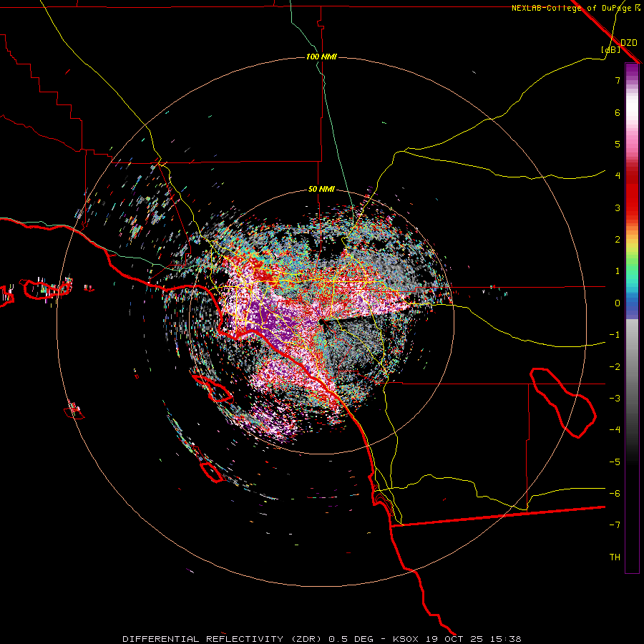
Task: Click the color scale value -2
Action: click(615, 367)
